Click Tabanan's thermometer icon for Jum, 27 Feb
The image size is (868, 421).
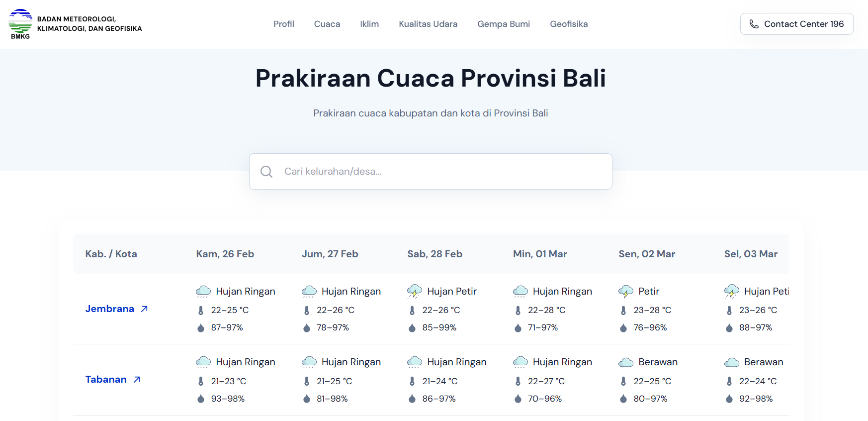coord(306,381)
